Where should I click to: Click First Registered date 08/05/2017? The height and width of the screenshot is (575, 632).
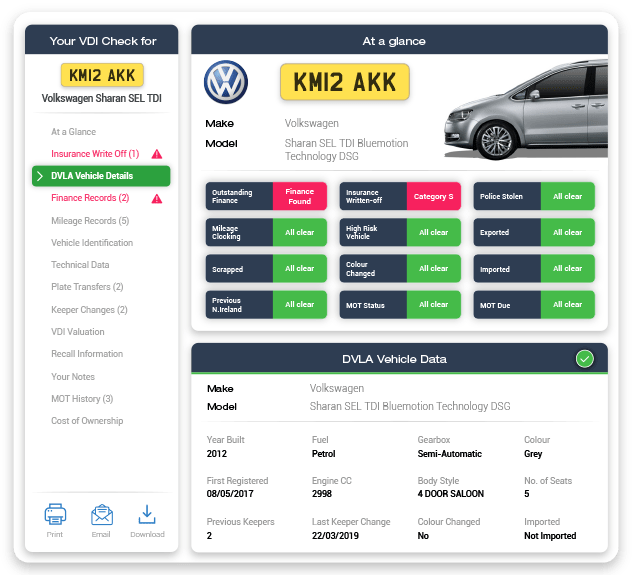[x=230, y=494]
